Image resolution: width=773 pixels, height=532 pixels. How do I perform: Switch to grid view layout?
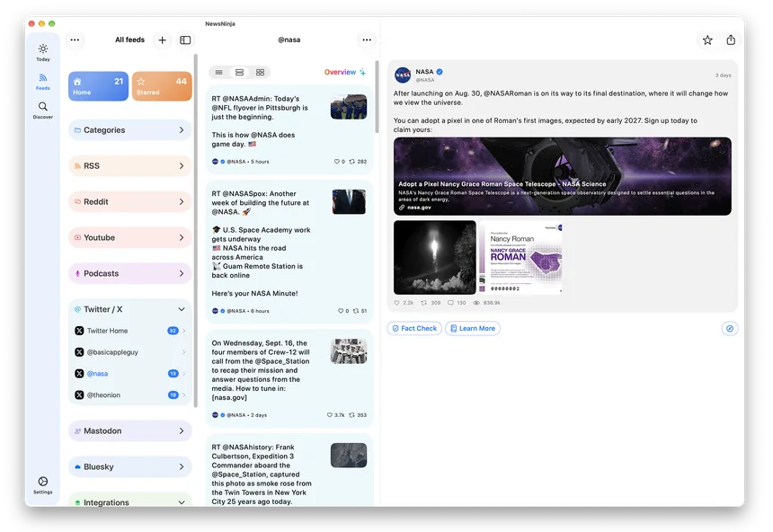pos(261,73)
